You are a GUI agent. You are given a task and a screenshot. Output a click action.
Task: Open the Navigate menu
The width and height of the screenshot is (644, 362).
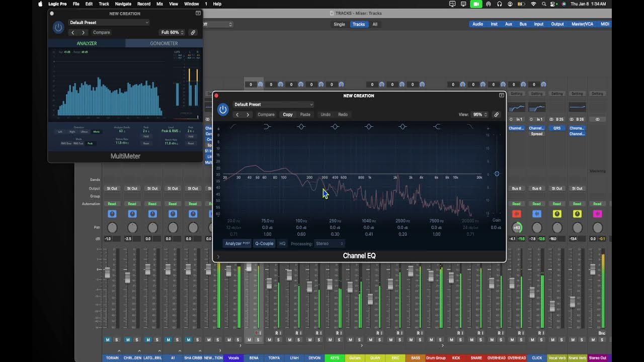click(123, 4)
